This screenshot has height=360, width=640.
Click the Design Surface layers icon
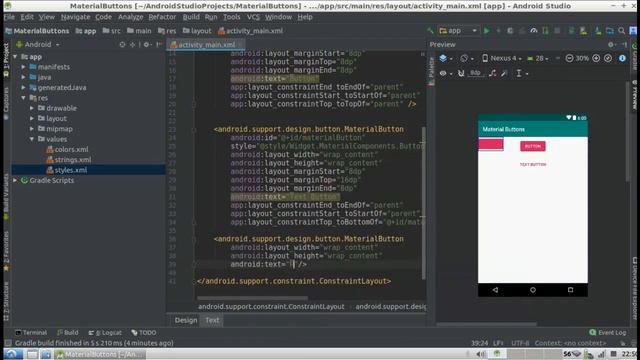coord(443,58)
